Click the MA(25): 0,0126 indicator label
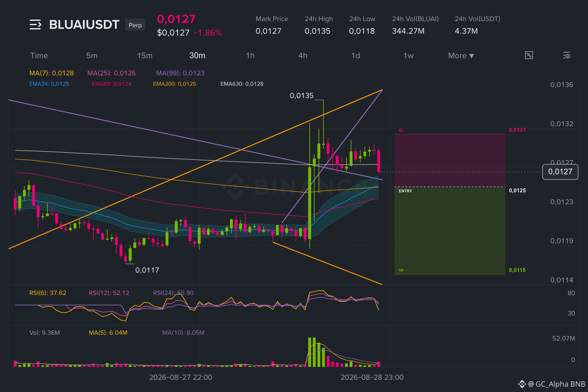This screenshot has height=392, width=588. 111,73
